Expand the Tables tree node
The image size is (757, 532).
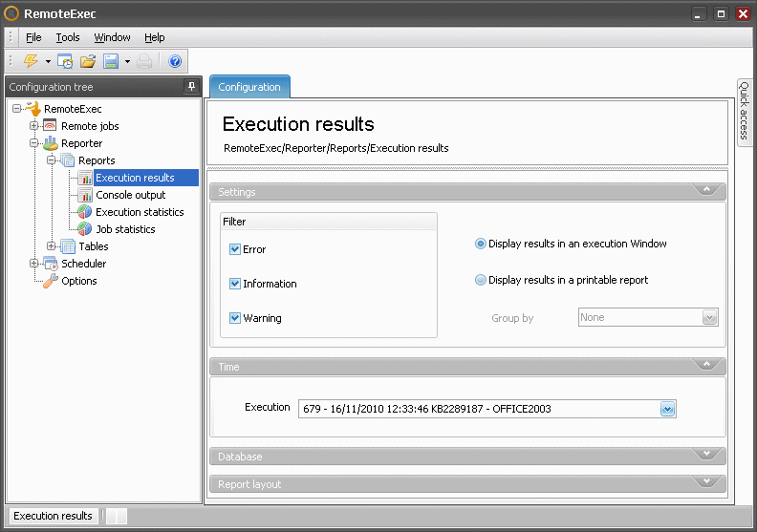(x=52, y=246)
